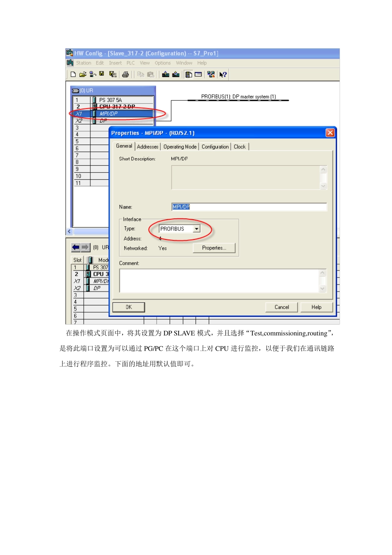Screen dimensions: 392x555
Task: Open the Edit menu
Action: click(x=100, y=63)
